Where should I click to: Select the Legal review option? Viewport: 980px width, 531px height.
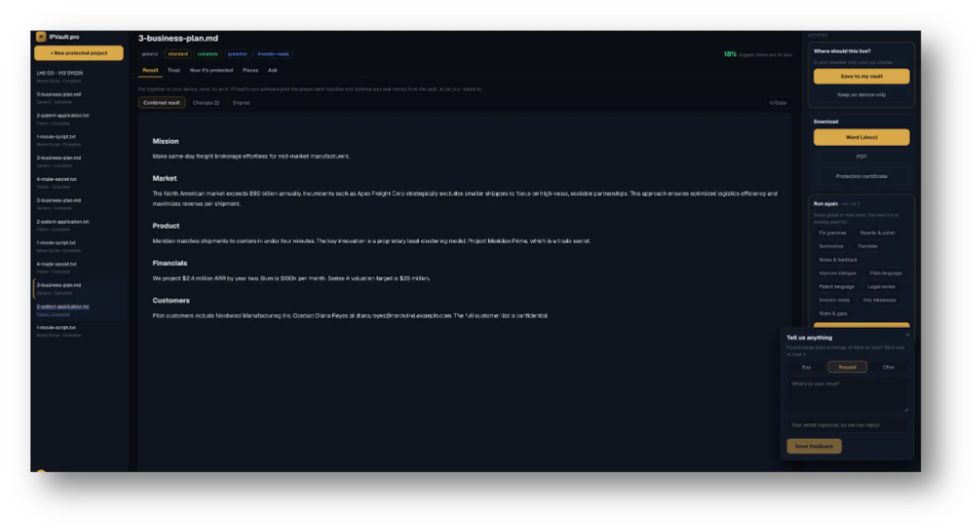coord(881,287)
